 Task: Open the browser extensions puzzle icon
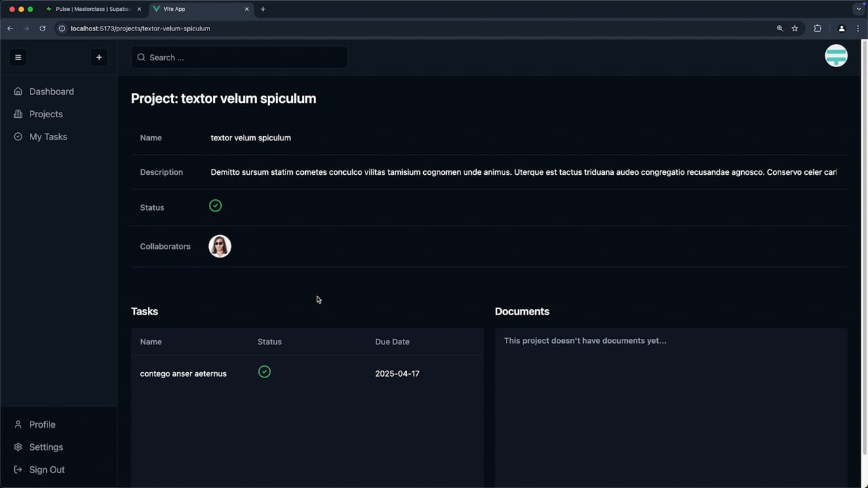pyautogui.click(x=817, y=28)
